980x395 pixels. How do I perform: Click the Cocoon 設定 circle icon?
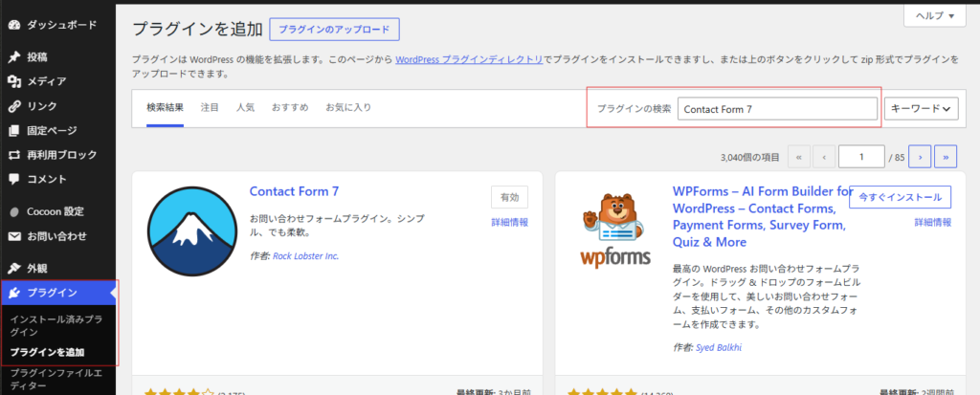(x=14, y=212)
